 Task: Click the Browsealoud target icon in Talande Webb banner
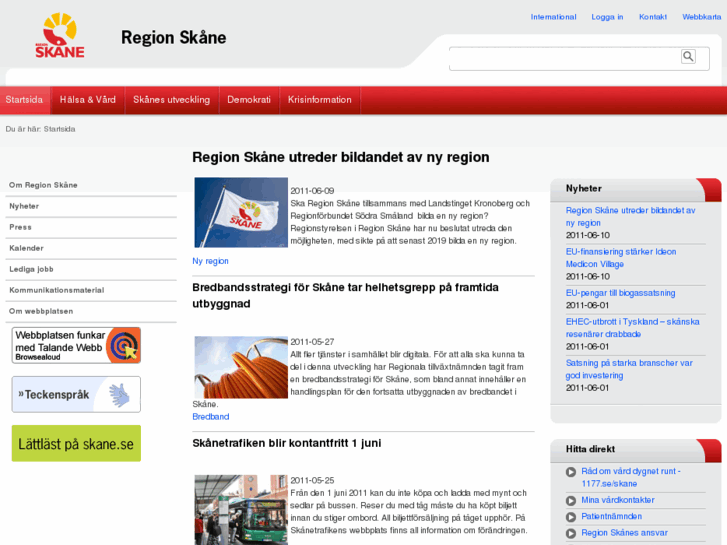(123, 346)
